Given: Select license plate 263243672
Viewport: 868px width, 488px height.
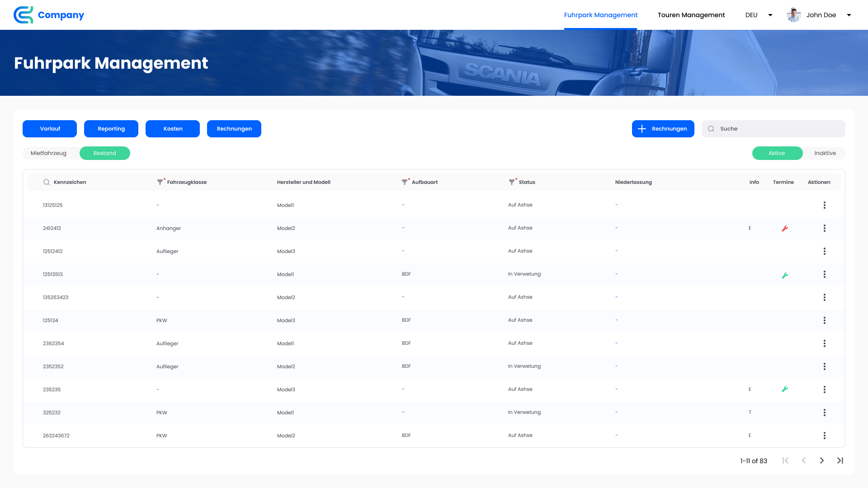Looking at the screenshot, I should point(56,436).
